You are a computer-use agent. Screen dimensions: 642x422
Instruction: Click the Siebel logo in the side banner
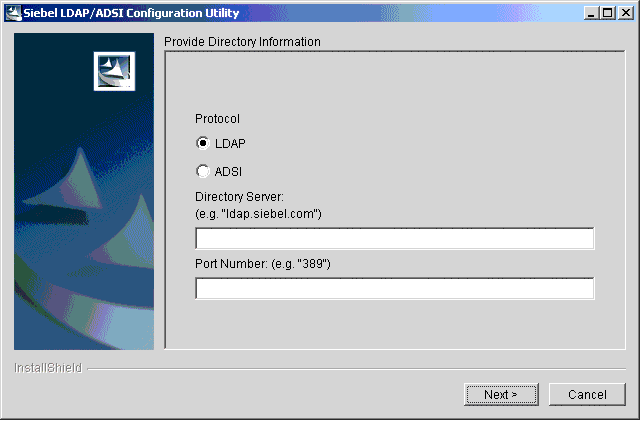click(114, 71)
